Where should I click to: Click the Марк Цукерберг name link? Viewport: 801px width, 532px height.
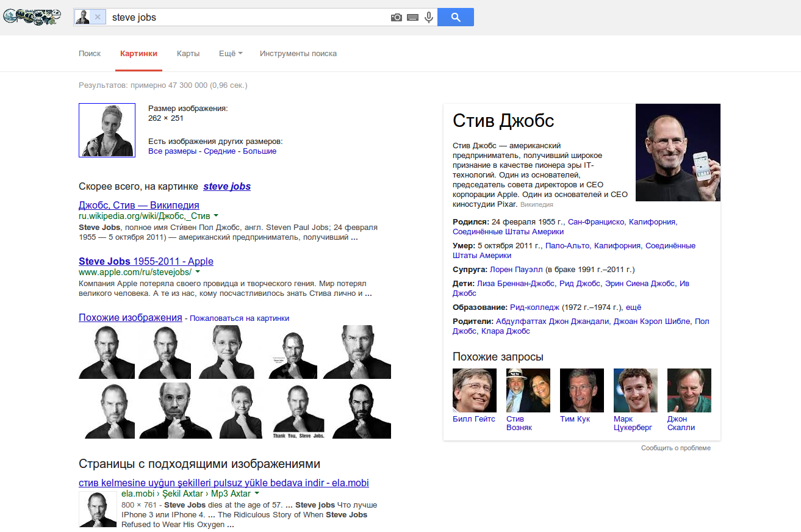click(633, 423)
